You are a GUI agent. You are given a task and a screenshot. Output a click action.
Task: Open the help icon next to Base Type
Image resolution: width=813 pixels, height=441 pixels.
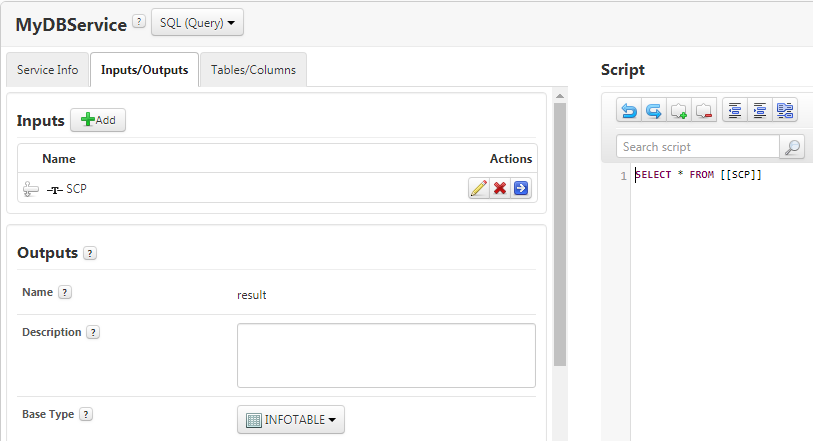[x=86, y=414]
